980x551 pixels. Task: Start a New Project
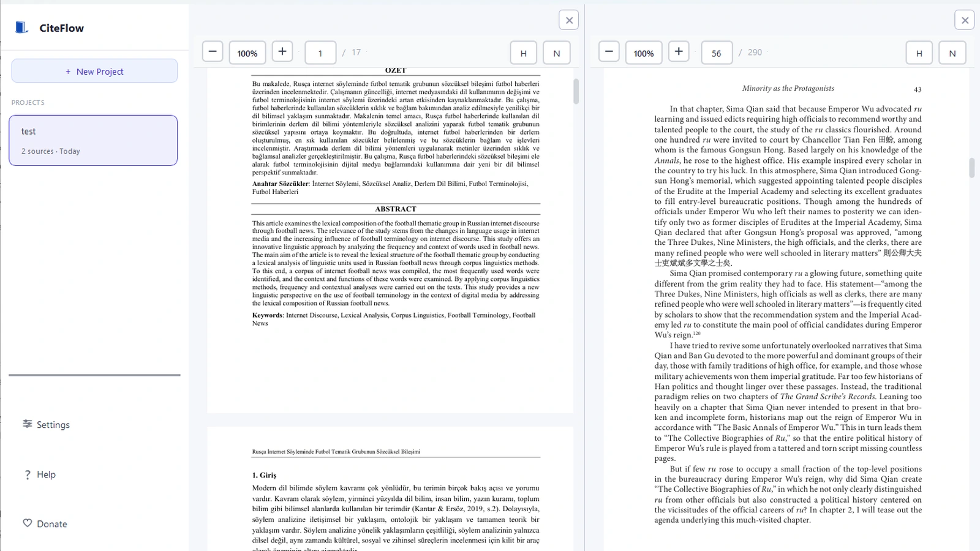(94, 70)
